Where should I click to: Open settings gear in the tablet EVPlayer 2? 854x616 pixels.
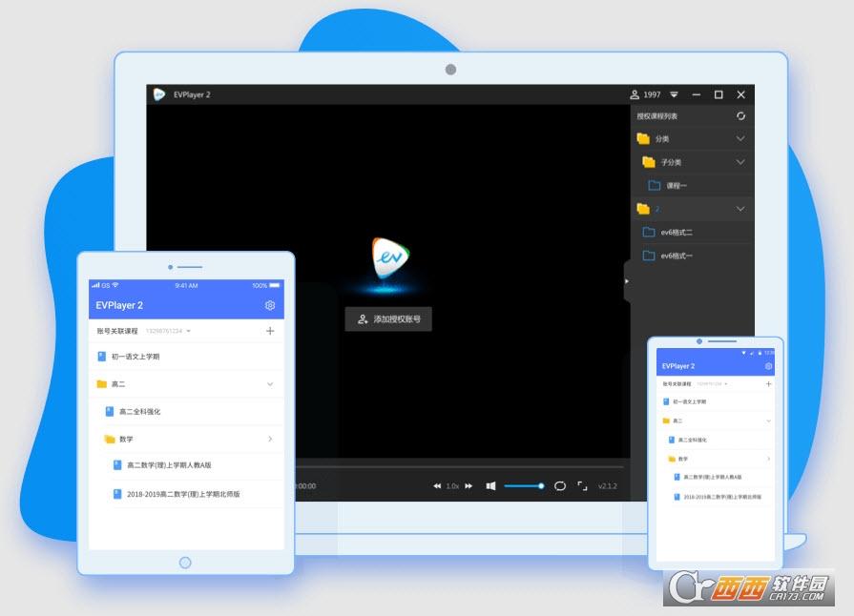tap(270, 305)
